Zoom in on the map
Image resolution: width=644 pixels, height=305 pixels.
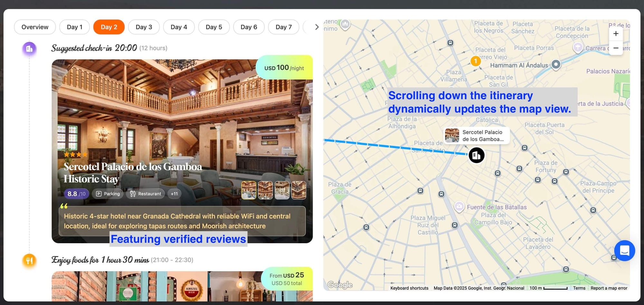[x=616, y=34]
